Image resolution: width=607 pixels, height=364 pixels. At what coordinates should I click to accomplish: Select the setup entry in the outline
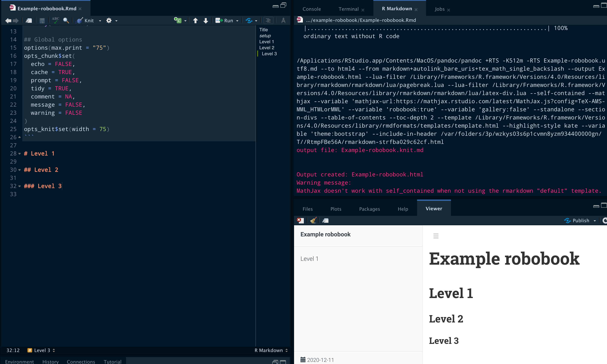[x=265, y=36]
